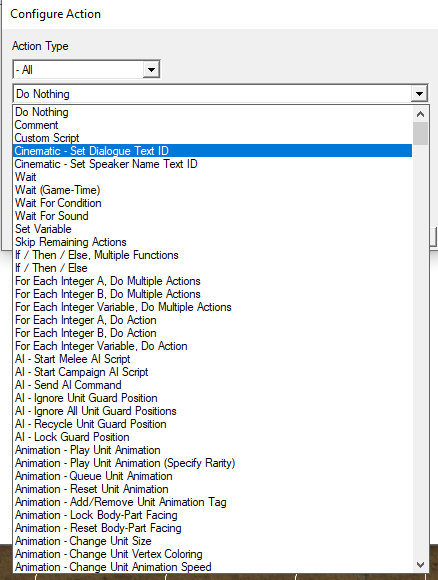The height and width of the screenshot is (580, 438).
Task: Choose 'AI - Start Melee AI Script'
Action: pyautogui.click(x=213, y=359)
